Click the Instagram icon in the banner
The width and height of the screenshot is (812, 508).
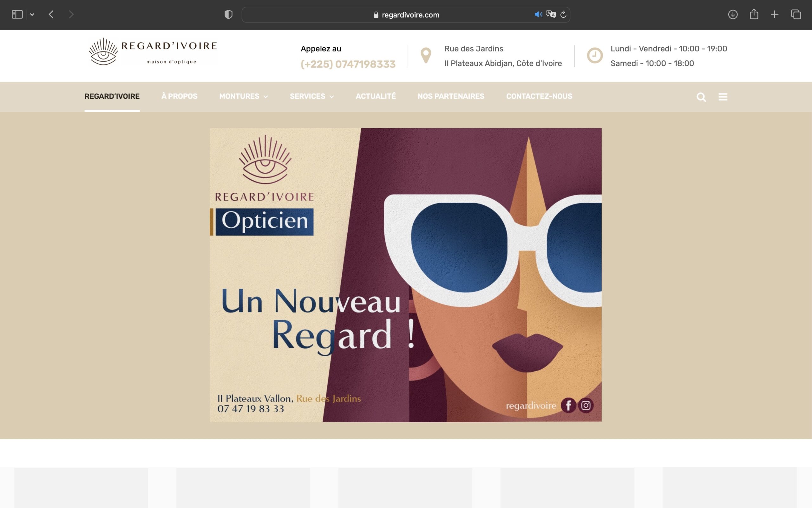pos(586,405)
